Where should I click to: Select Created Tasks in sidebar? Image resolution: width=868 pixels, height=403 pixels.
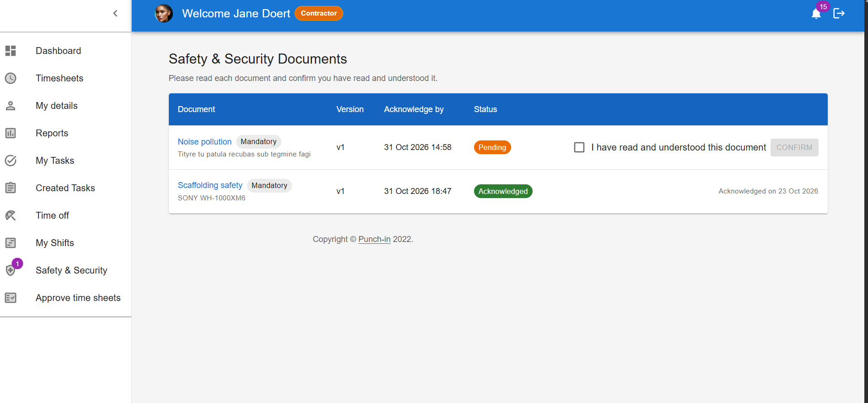pyautogui.click(x=65, y=188)
